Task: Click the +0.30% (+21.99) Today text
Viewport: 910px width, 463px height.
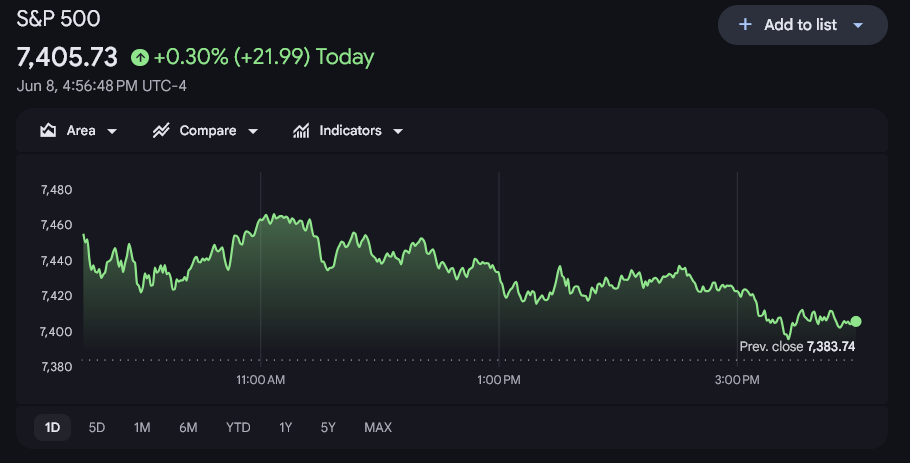Action: click(x=264, y=57)
